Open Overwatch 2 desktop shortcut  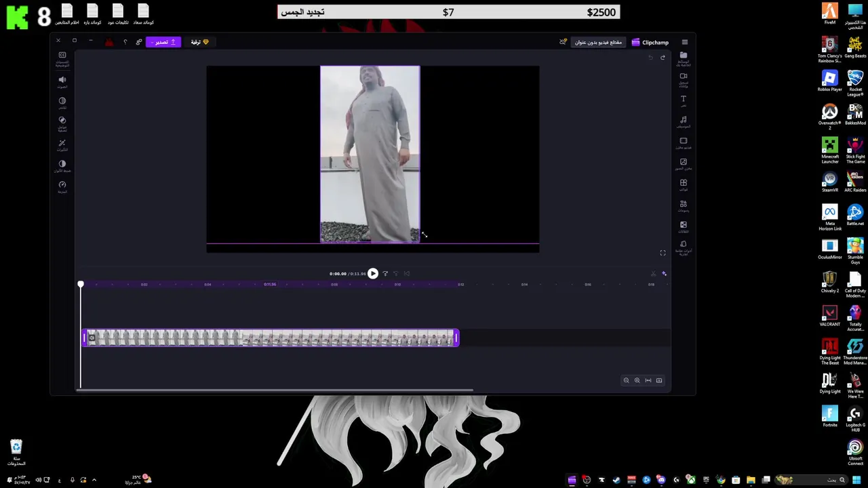[829, 117]
